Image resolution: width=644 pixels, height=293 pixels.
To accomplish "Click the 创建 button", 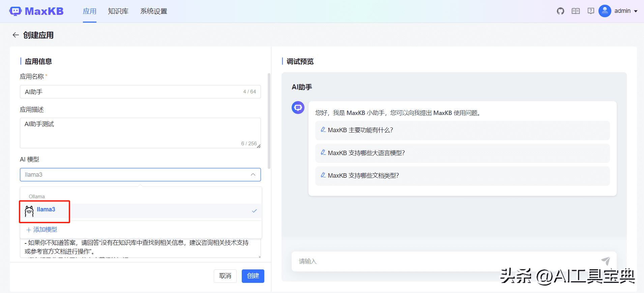I will click(x=253, y=276).
